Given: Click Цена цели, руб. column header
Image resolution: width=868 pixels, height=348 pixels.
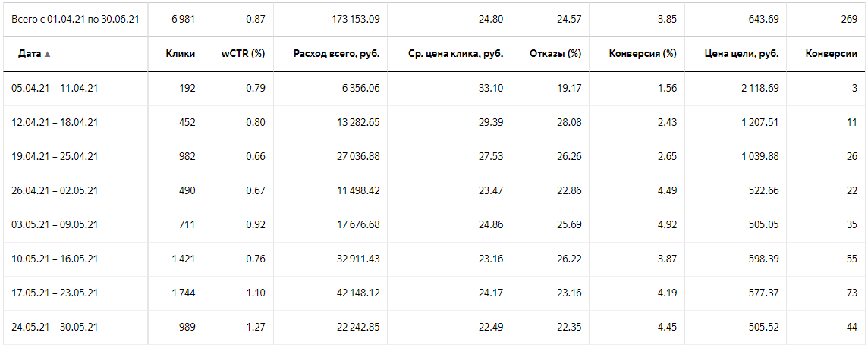Looking at the screenshot, I should tap(742, 54).
